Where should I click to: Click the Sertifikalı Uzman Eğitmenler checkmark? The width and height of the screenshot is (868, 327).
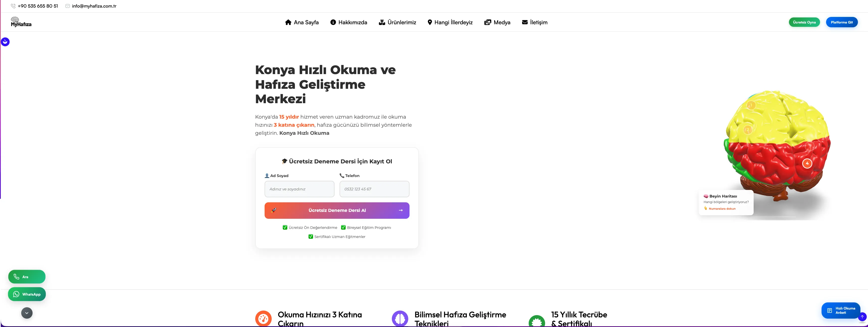point(311,236)
